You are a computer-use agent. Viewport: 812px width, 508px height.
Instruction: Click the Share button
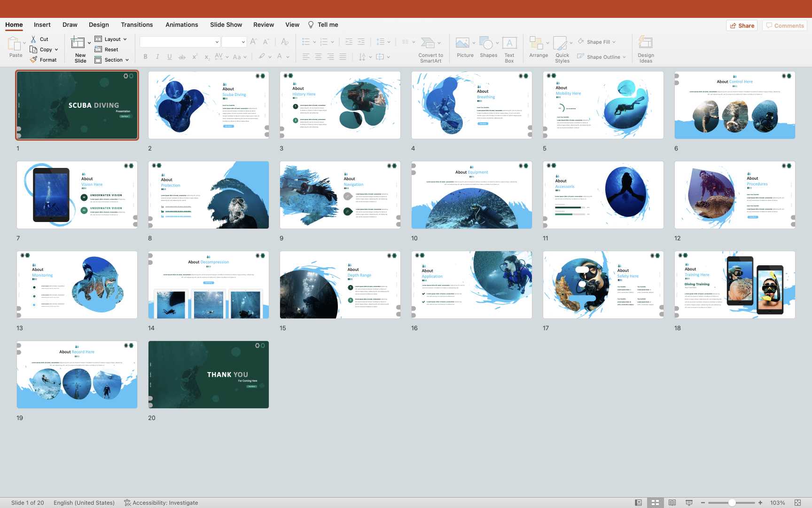pyautogui.click(x=742, y=25)
